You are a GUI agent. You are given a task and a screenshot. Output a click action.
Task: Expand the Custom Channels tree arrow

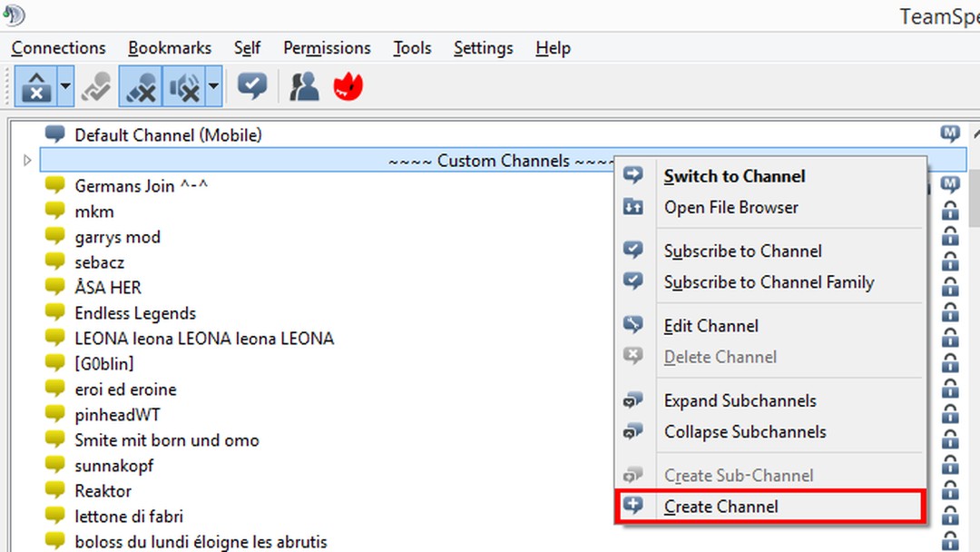pos(26,160)
